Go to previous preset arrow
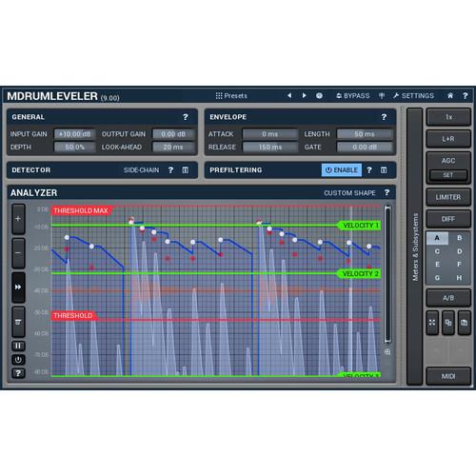476x476 pixels. pyautogui.click(x=289, y=95)
